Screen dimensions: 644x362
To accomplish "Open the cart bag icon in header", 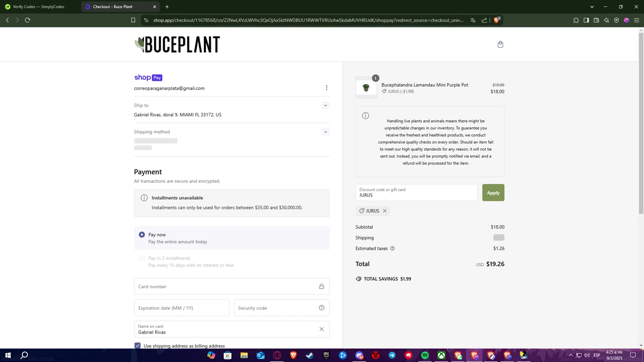I will point(500,44).
